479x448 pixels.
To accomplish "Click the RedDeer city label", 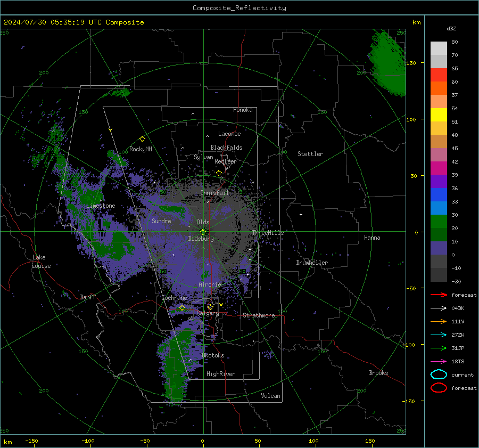I will (x=226, y=161).
